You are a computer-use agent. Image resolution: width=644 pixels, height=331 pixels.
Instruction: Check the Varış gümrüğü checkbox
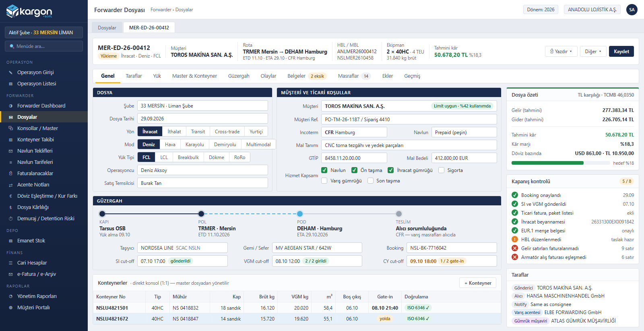(x=324, y=181)
